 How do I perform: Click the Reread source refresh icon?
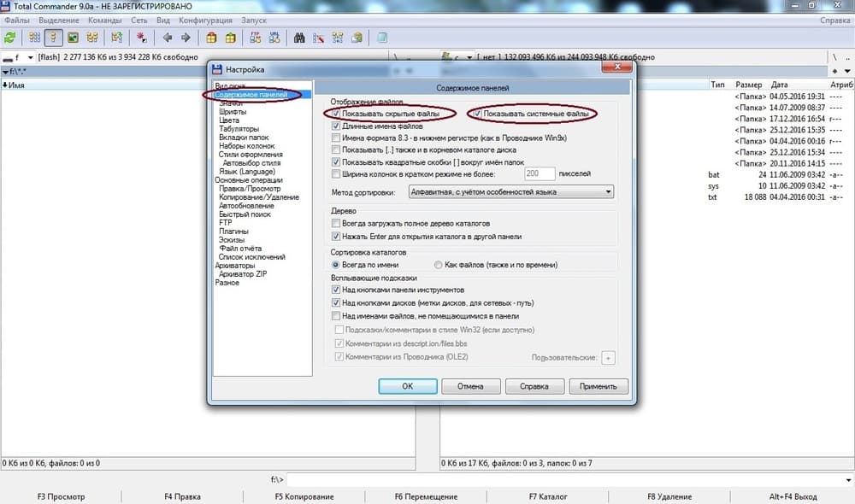tap(9, 38)
